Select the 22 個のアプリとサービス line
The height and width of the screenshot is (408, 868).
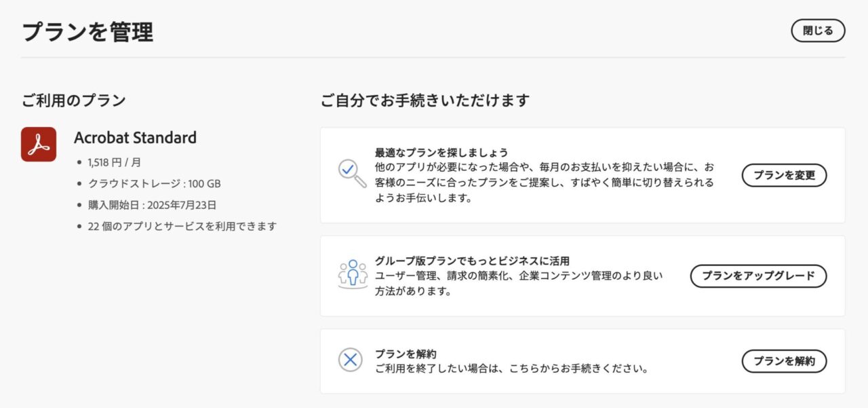tap(182, 226)
